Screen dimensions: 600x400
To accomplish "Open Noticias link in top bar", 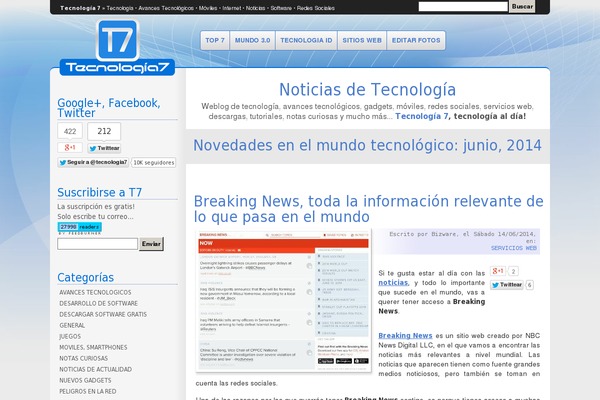I will click(255, 8).
